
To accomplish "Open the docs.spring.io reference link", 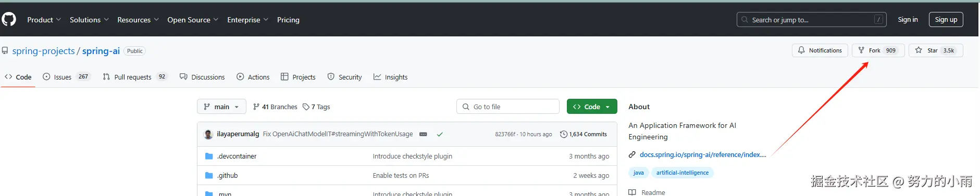I will [703, 154].
